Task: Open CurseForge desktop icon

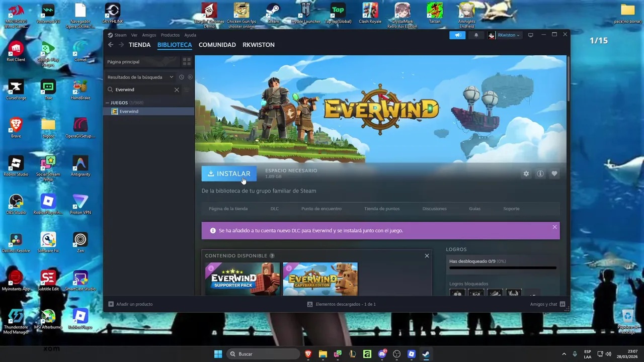Action: (16, 90)
